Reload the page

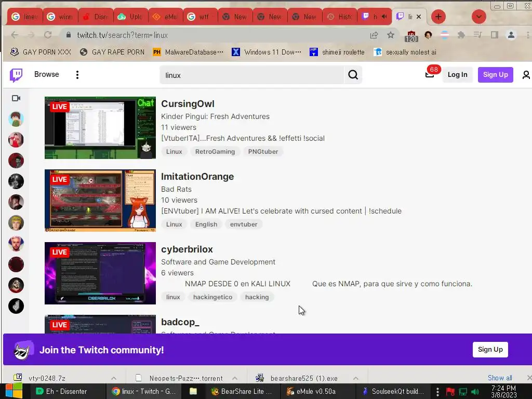pyautogui.click(x=48, y=35)
